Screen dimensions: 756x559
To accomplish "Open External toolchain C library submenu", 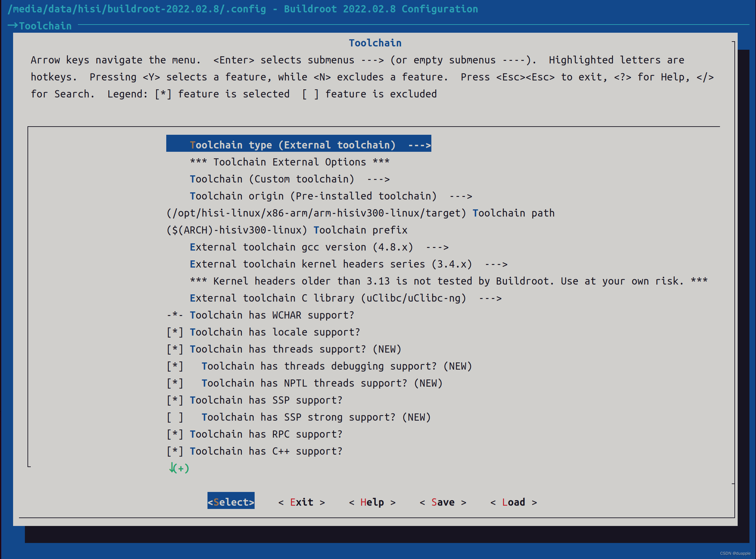I will coord(345,298).
